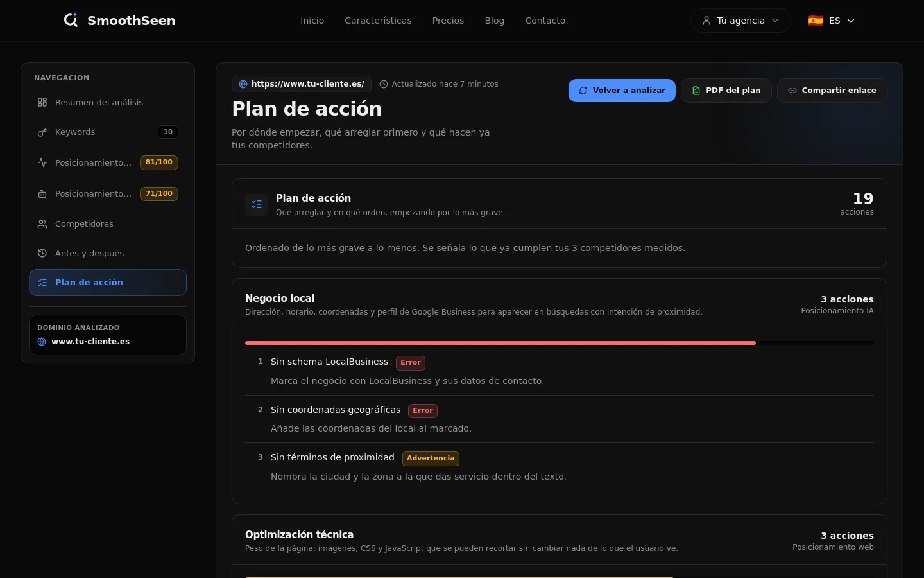The height and width of the screenshot is (578, 924).
Task: Select action Sin términos de proximidad
Action: (332, 457)
